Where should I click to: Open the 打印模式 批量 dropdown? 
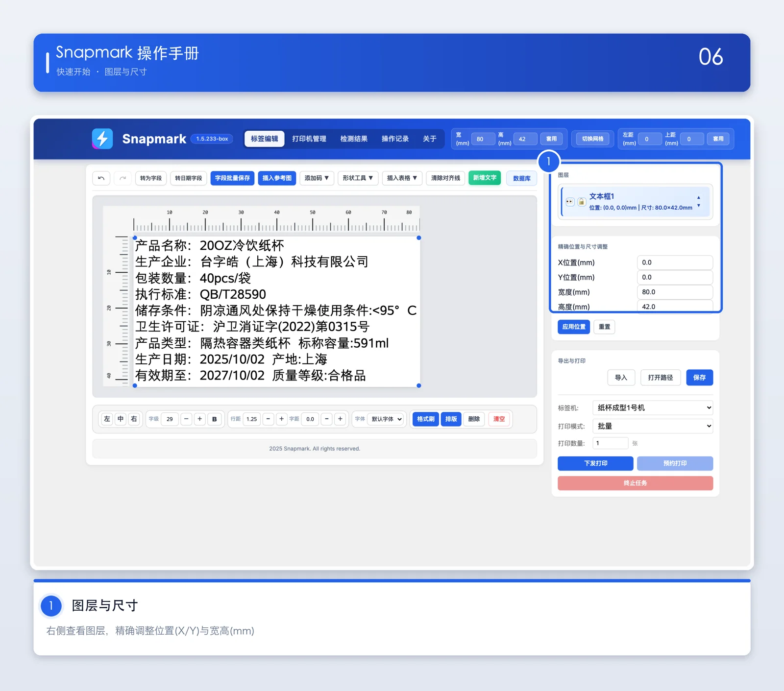(653, 426)
